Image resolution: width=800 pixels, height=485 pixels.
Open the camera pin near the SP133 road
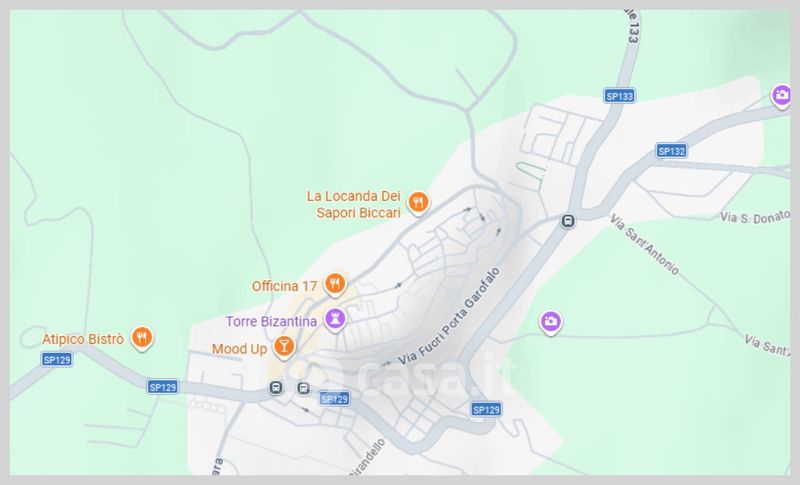tap(781, 96)
